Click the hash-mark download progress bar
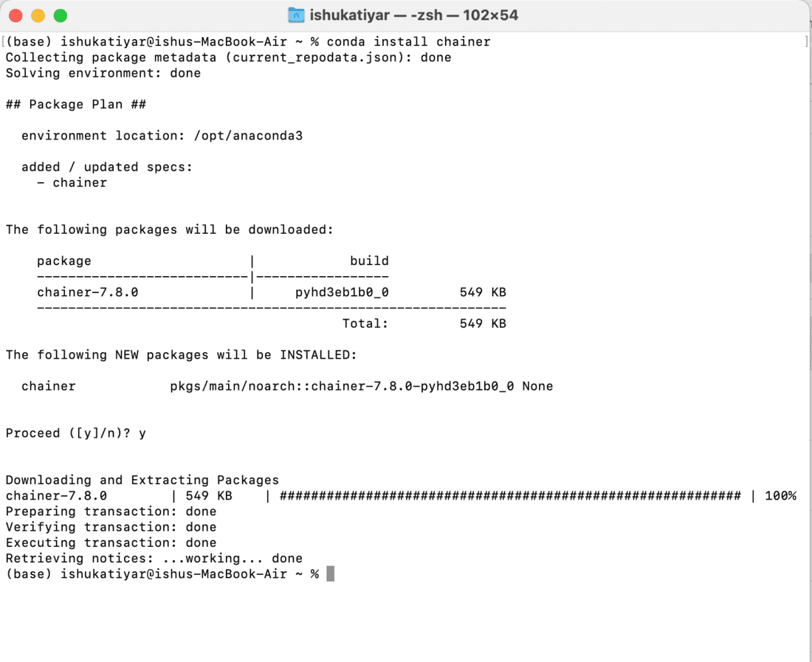This screenshot has width=812, height=662. point(509,495)
